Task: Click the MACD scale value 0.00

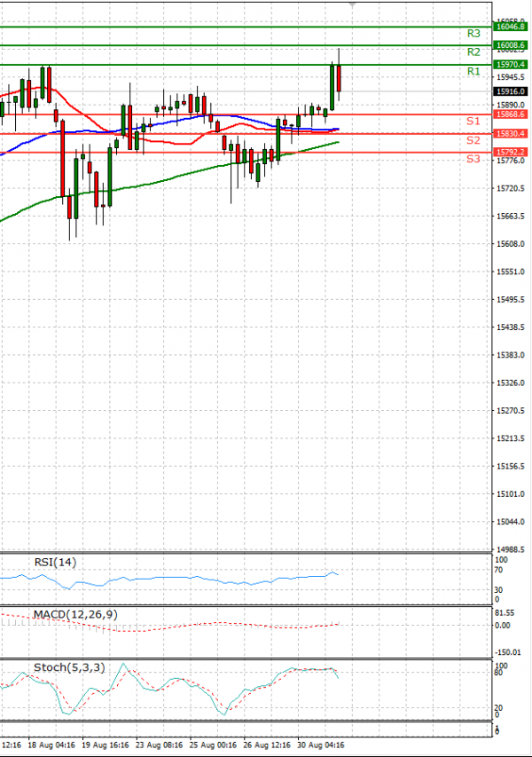Action: click(503, 625)
